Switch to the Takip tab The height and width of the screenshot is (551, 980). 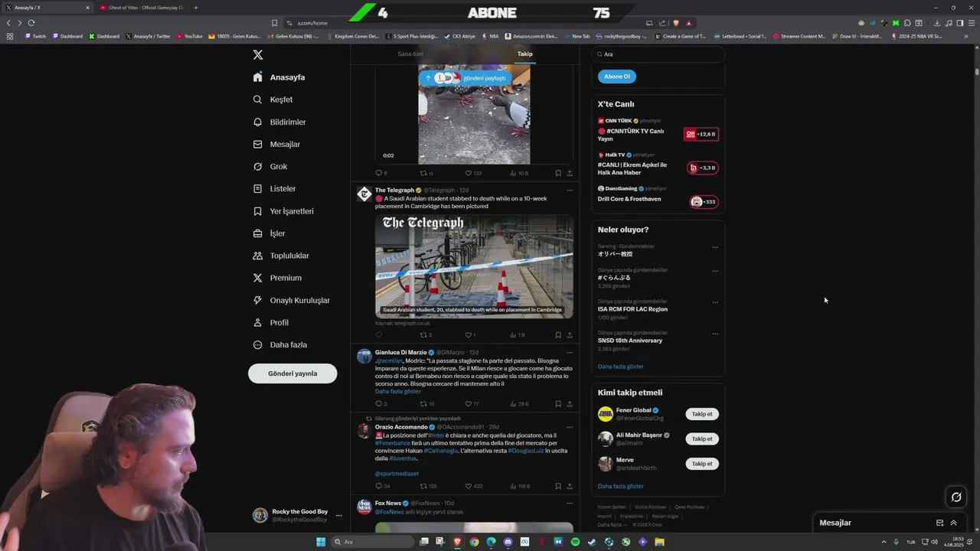point(524,54)
